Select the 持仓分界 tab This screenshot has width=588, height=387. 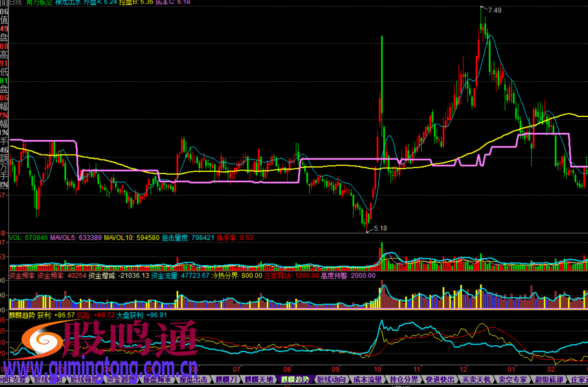pos(404,380)
